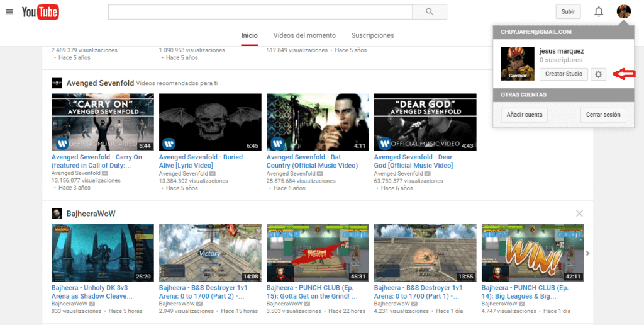Open the notifications bell
Viewport: 644px width, 325px height.
[599, 12]
